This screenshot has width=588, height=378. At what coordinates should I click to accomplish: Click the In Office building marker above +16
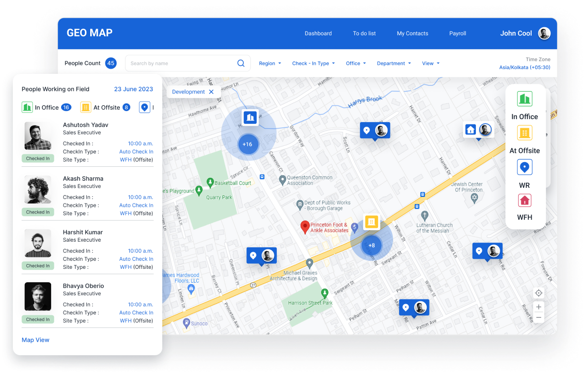point(250,117)
